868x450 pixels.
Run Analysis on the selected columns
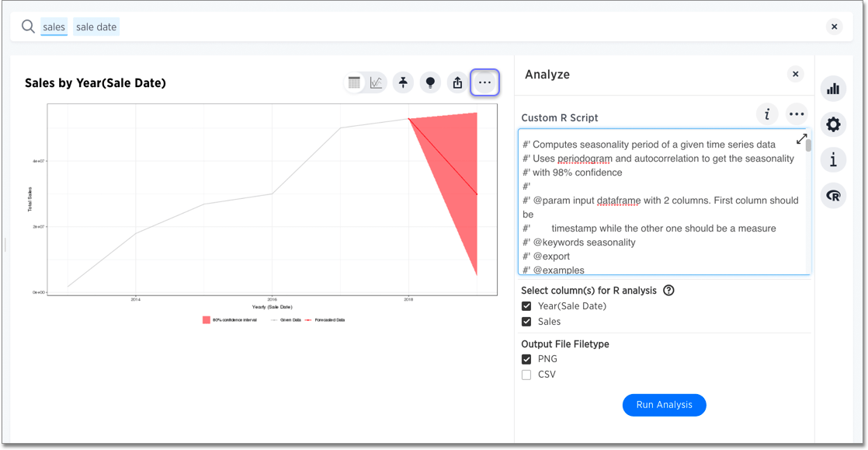coord(664,405)
